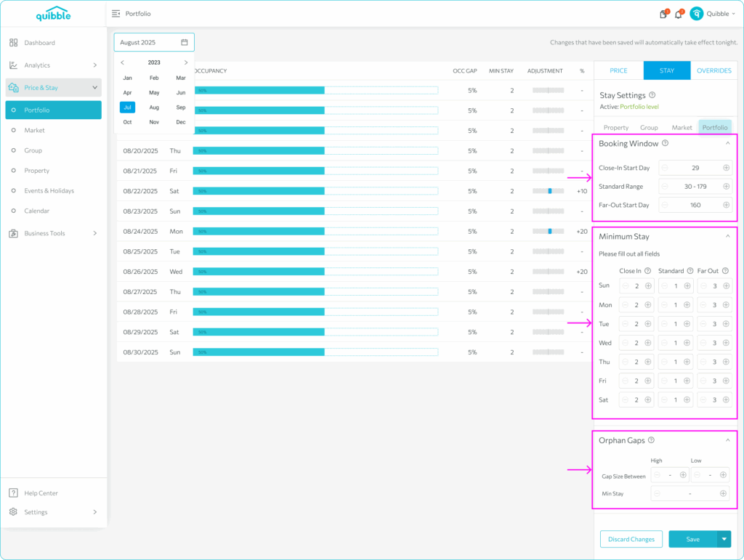Switch to the PRICE tab
This screenshot has height=560, width=744.
618,70
